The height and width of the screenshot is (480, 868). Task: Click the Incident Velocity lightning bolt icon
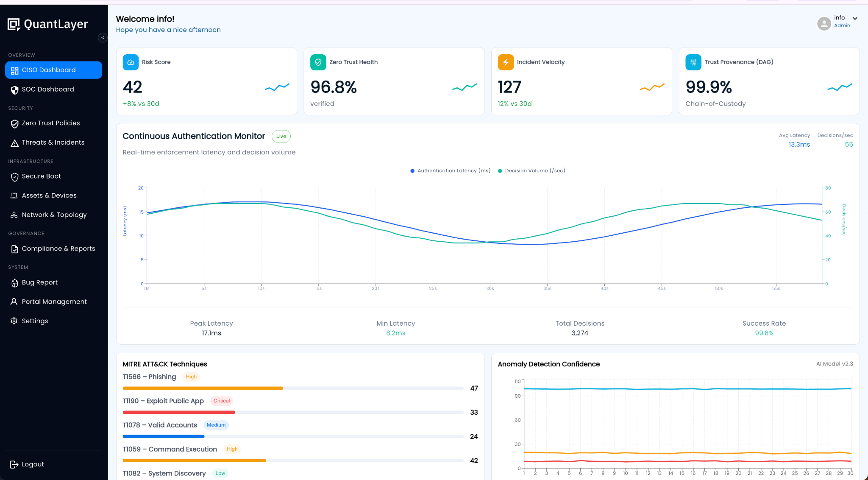[x=505, y=62]
